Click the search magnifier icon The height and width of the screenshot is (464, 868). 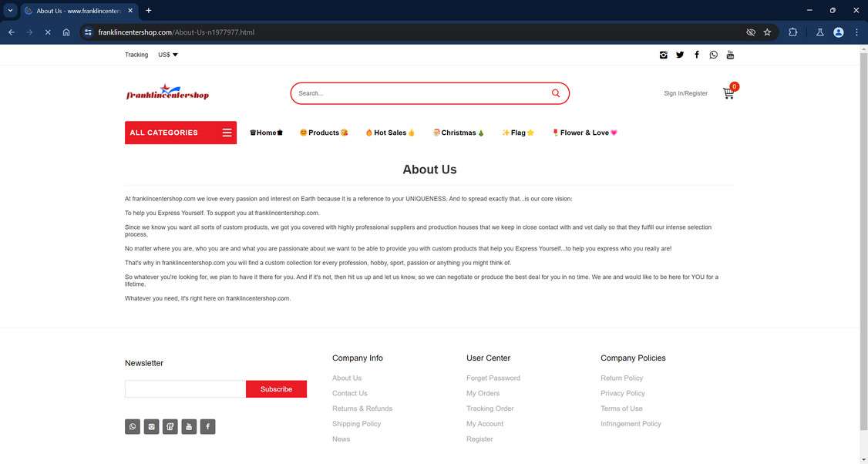[x=556, y=93]
